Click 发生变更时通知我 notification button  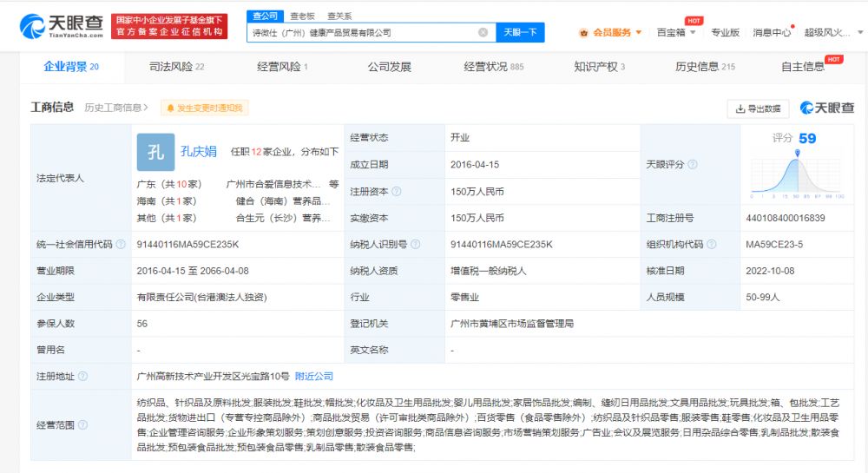click(x=205, y=108)
